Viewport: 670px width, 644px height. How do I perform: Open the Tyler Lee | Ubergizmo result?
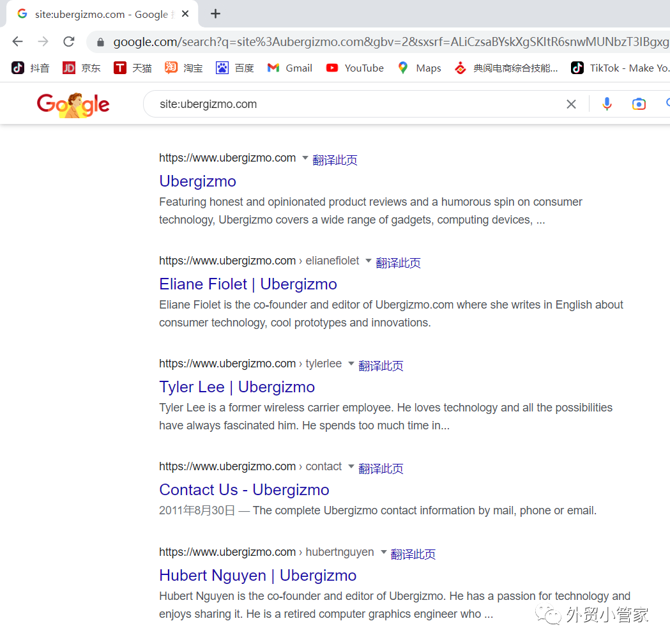pyautogui.click(x=237, y=387)
